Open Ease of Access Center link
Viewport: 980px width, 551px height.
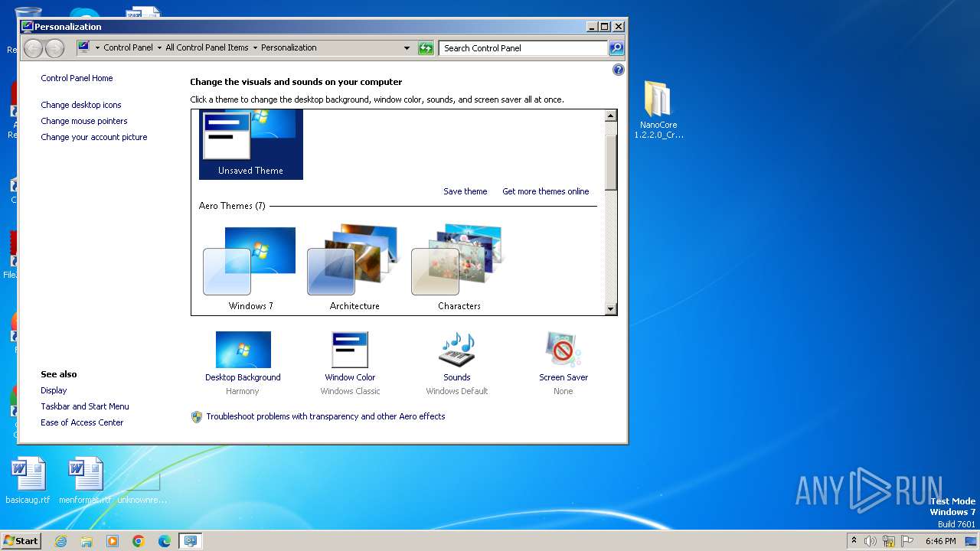pyautogui.click(x=82, y=422)
